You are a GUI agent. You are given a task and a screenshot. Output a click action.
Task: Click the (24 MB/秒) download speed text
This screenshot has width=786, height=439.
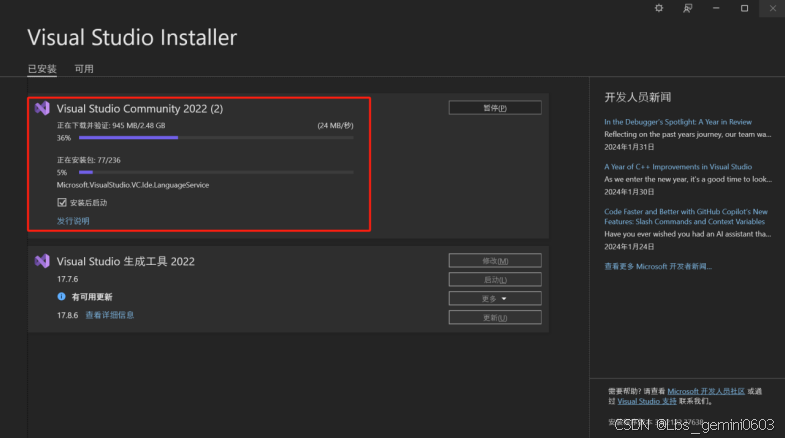click(335, 125)
